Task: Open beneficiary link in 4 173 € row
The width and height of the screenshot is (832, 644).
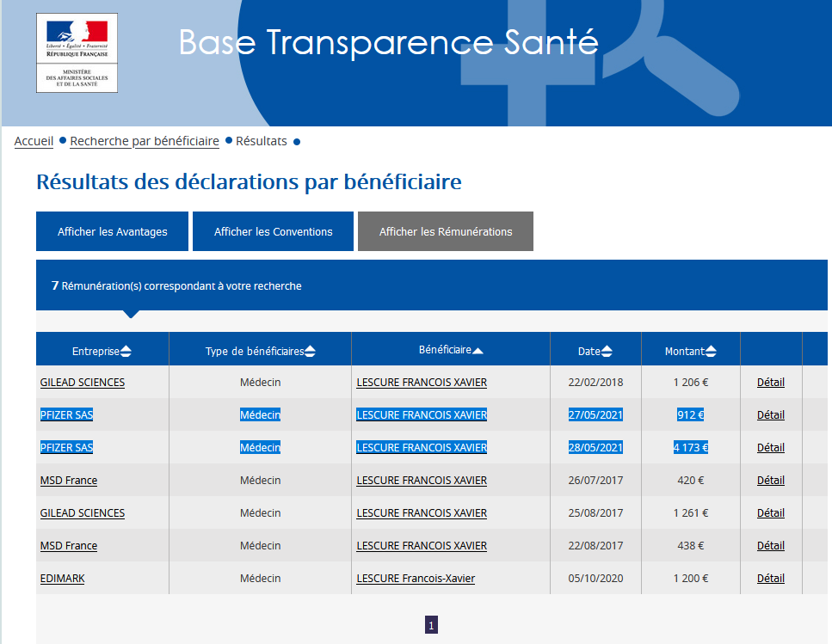Action: [x=422, y=448]
